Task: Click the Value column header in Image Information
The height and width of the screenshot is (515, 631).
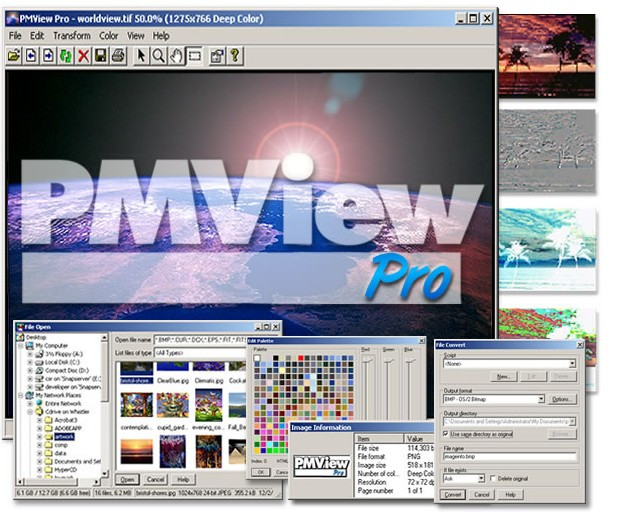Action: coord(419,439)
